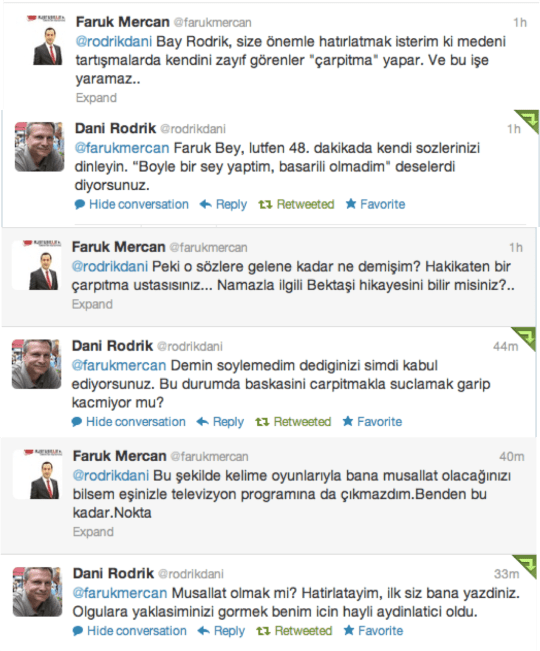Click the Favorite star icon on the 33m tweet
This screenshot has height=651, width=540.
point(349,631)
